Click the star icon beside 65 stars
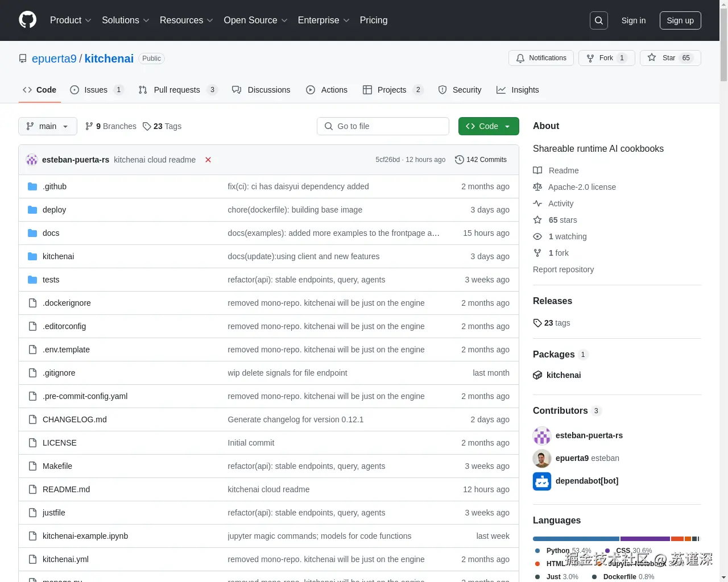Viewport: 728px width, 582px height. [x=537, y=220]
